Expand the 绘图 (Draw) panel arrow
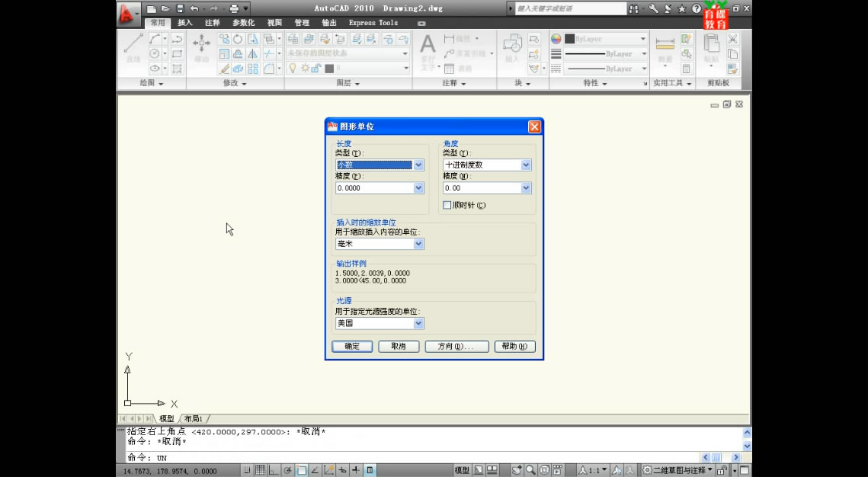 [x=161, y=84]
